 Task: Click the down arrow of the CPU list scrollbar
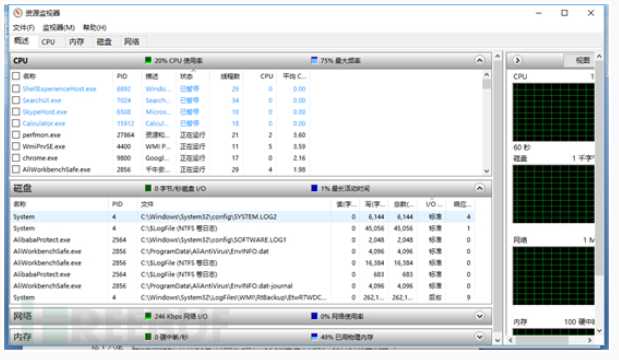[x=486, y=171]
